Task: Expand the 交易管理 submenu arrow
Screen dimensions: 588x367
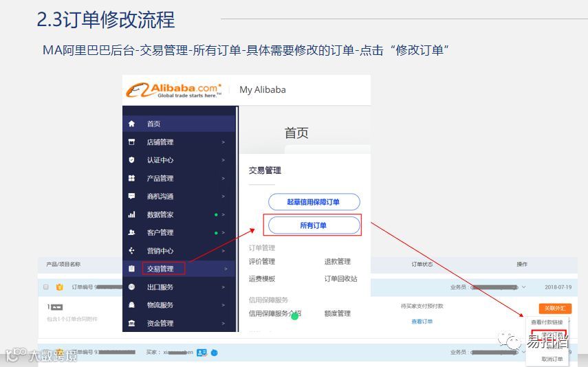Action: point(226,269)
